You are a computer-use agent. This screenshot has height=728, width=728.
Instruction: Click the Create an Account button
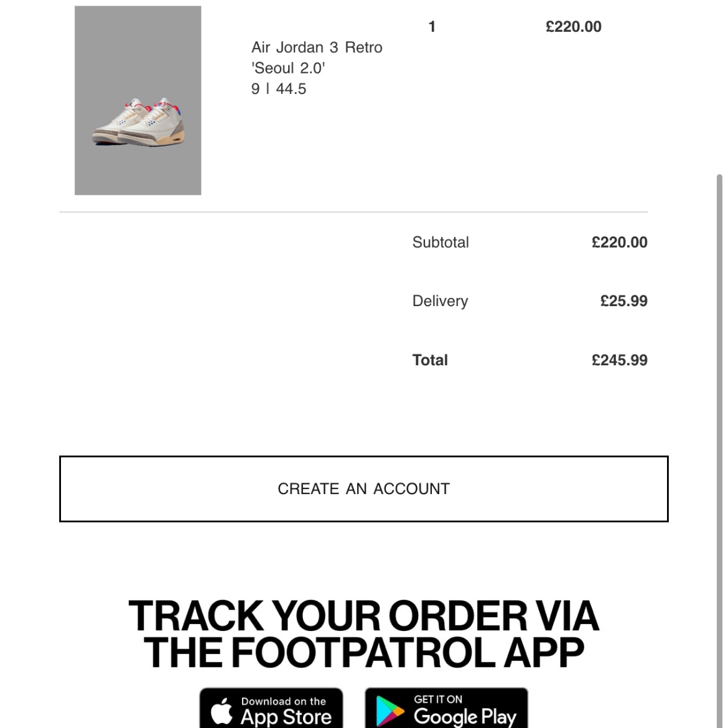(363, 489)
